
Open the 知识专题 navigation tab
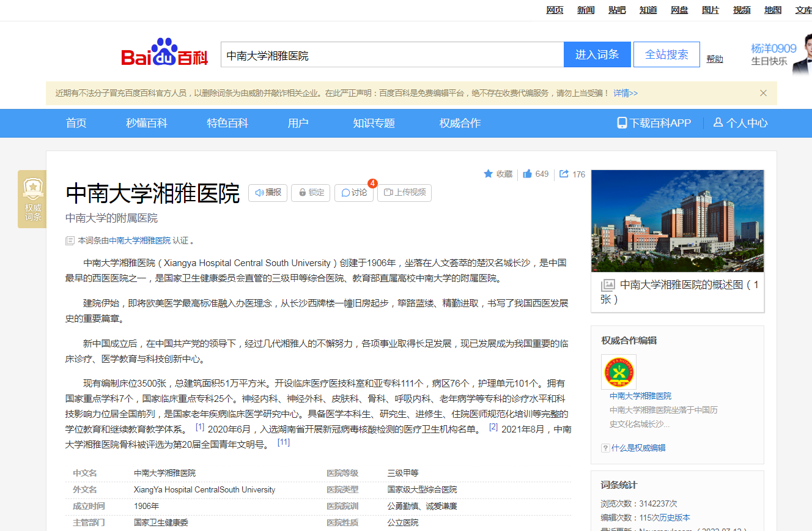[x=374, y=123]
